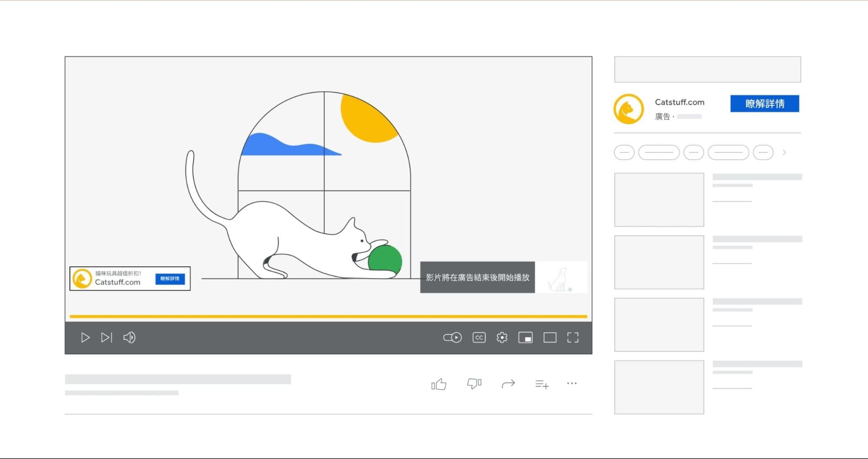
Task: Mute the video volume icon
Action: [x=129, y=338]
